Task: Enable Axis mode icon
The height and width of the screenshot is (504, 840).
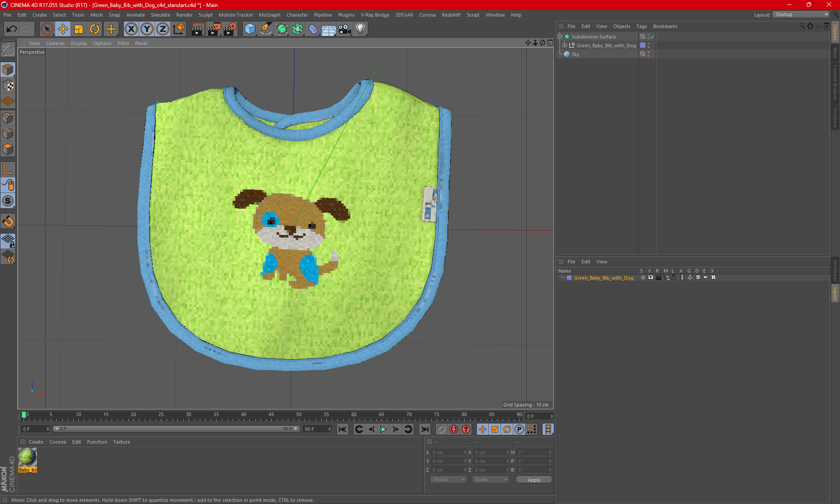Action: point(8,169)
